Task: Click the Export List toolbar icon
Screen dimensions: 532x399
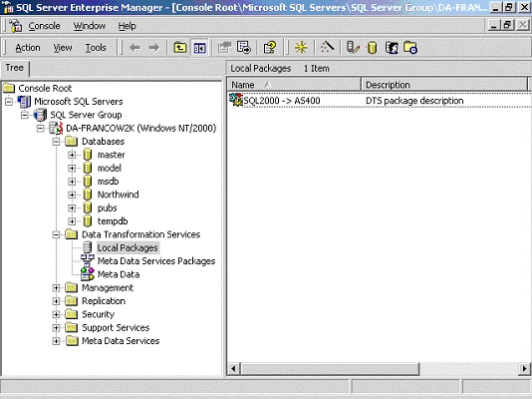Action: pos(244,48)
